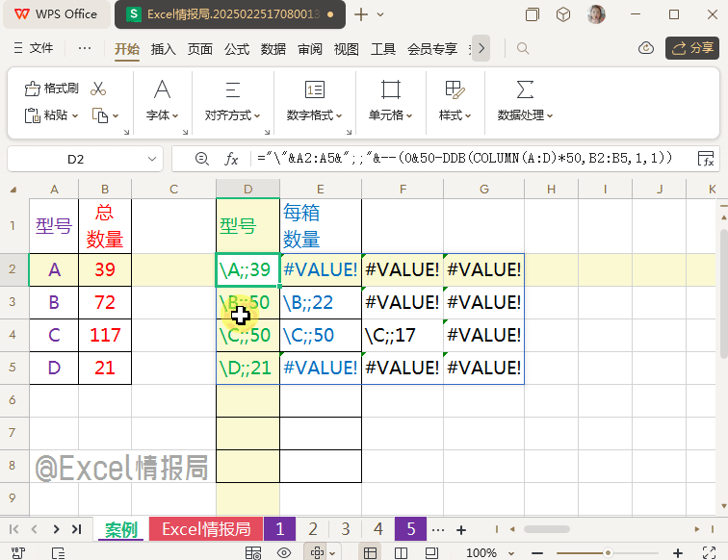This screenshot has width=728, height=560.
Task: Open the Name Box dropdown arrow
Action: pyautogui.click(x=149, y=159)
